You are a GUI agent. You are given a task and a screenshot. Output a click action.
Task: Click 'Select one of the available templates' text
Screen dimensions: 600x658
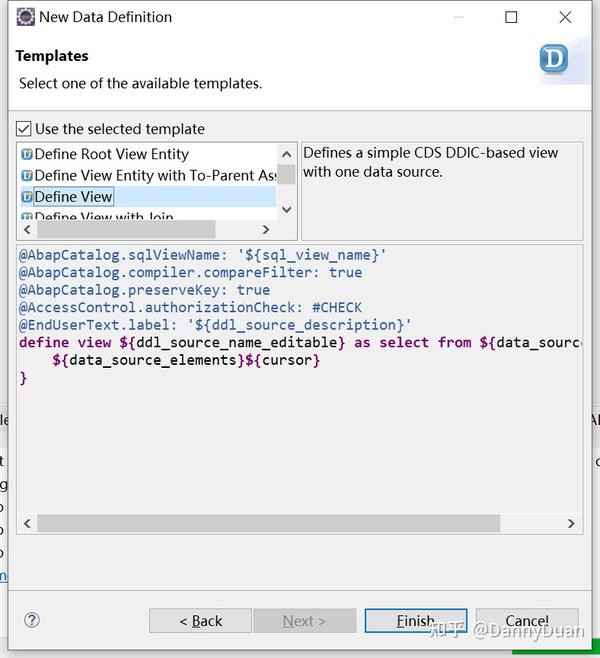point(141,84)
